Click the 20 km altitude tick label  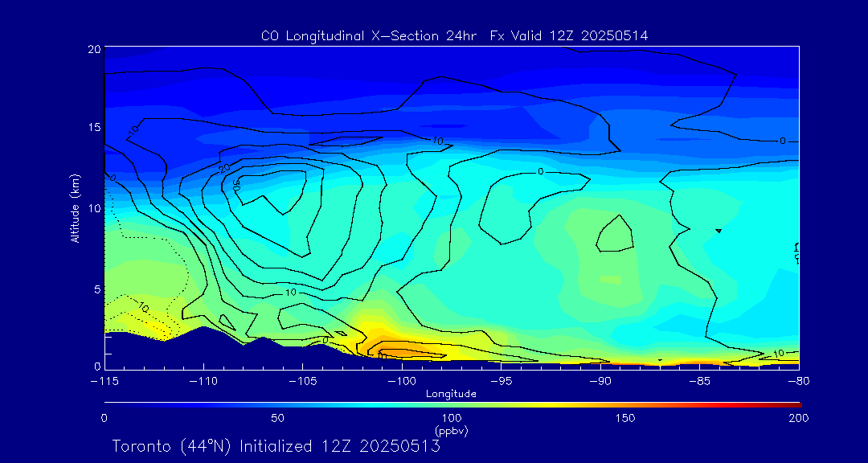(92, 49)
